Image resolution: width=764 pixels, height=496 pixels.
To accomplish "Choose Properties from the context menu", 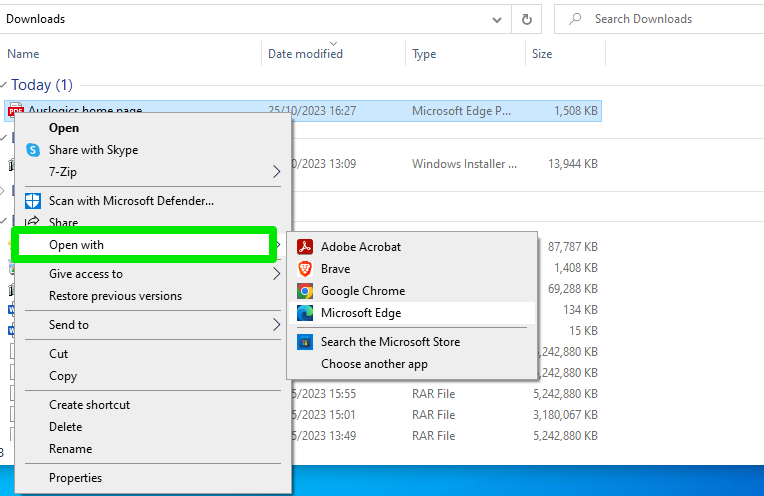I will point(75,478).
